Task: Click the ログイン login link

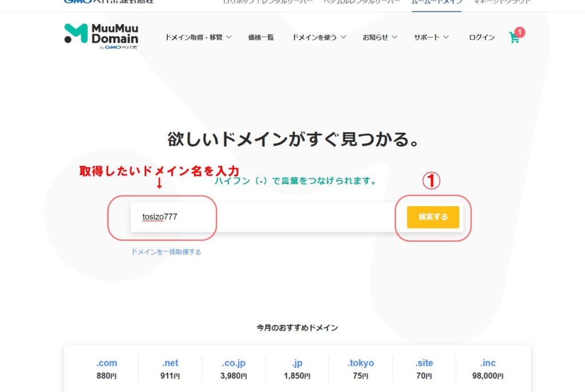Action: pos(482,37)
